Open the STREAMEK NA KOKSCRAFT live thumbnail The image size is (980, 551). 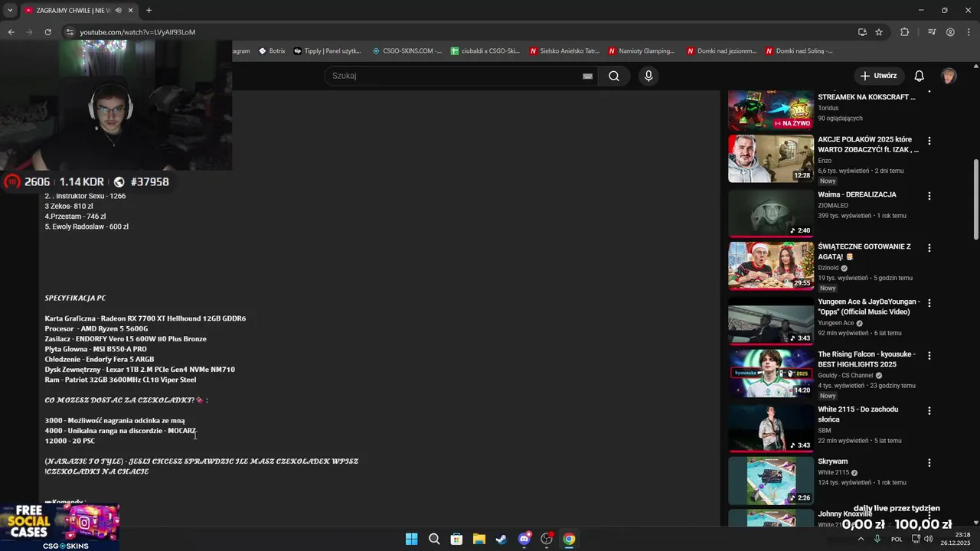770,110
